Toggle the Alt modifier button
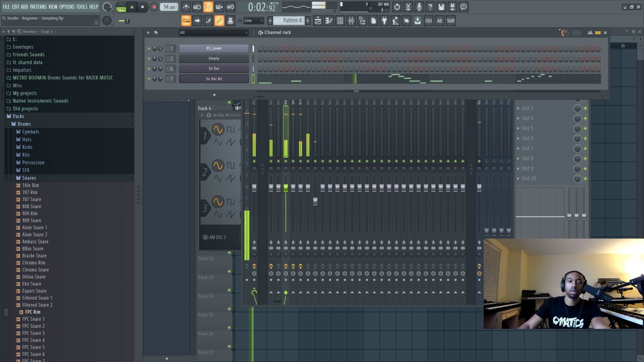The image size is (644, 362). pyautogui.click(x=439, y=21)
